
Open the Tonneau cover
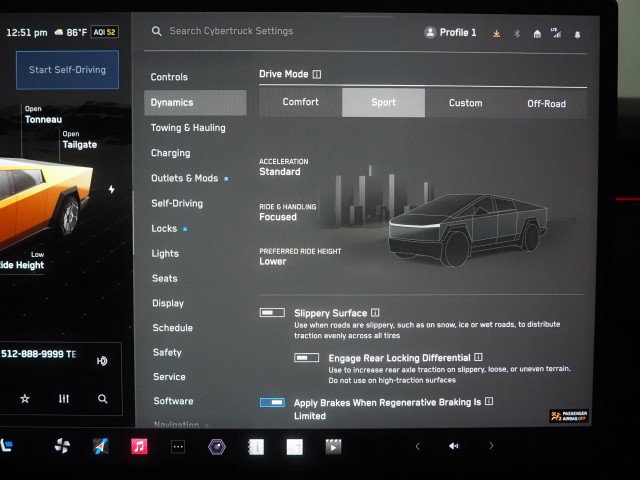[x=43, y=115]
